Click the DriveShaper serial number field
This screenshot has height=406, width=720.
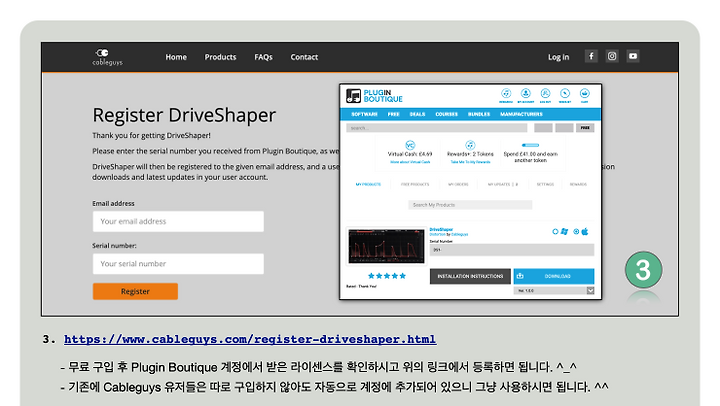[x=512, y=250]
